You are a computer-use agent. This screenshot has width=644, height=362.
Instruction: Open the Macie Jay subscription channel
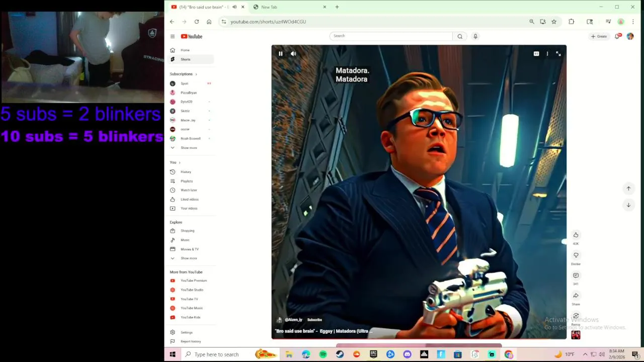point(191,120)
